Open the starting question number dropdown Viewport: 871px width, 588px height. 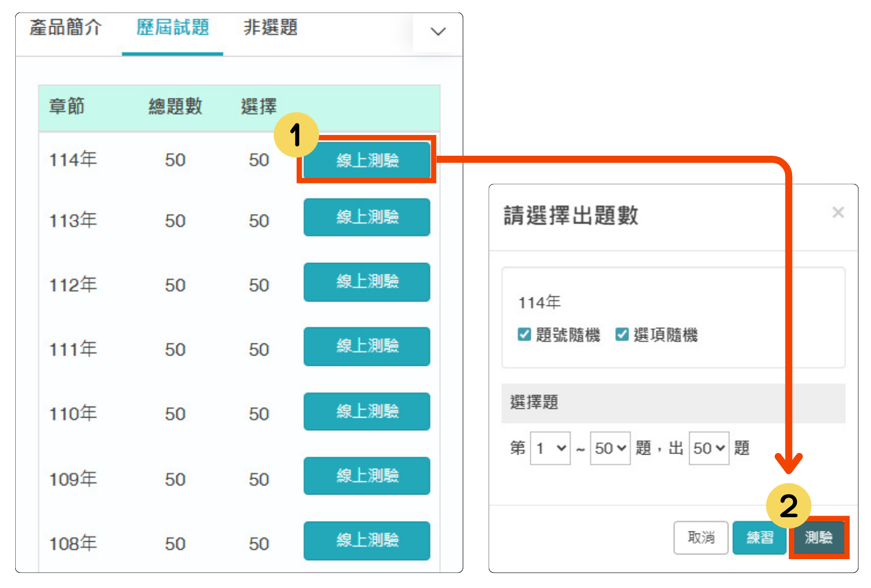tap(550, 449)
